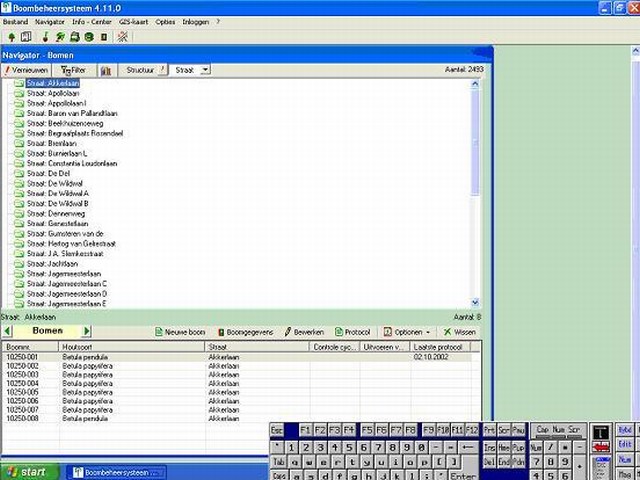640x480 pixels.
Task: Click the Bewerken edit button
Action: coord(304,332)
